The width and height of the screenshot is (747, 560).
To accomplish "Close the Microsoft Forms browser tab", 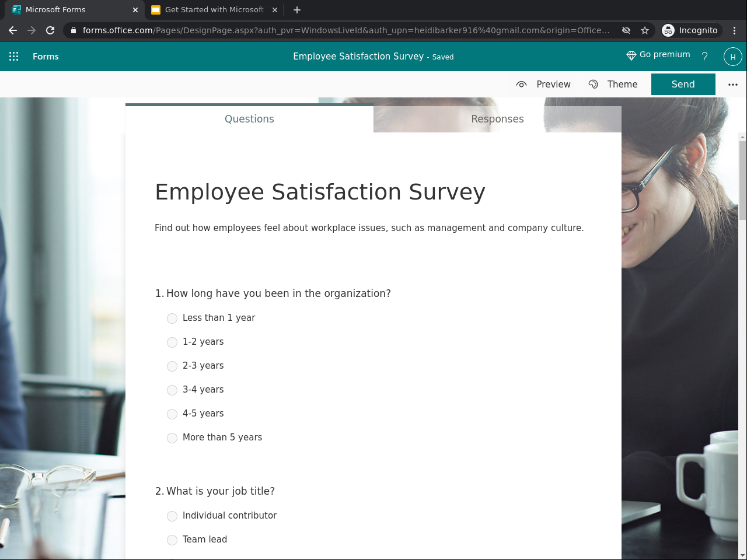I will point(135,10).
